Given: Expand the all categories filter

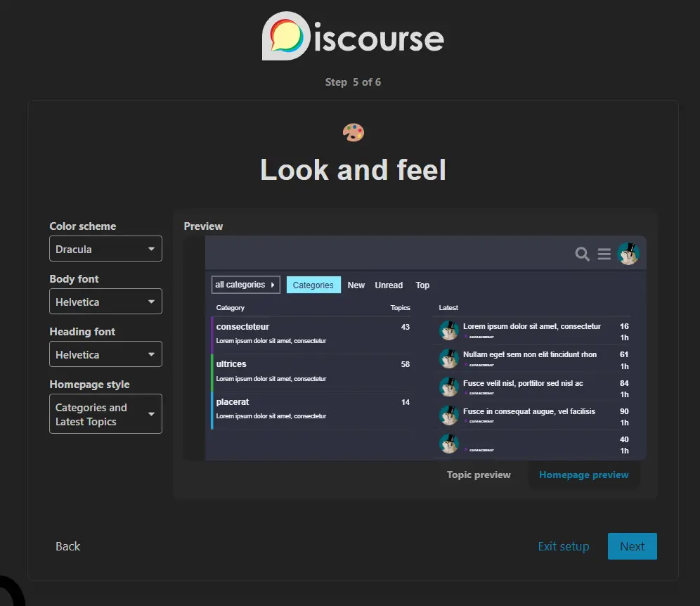Looking at the screenshot, I should (245, 285).
